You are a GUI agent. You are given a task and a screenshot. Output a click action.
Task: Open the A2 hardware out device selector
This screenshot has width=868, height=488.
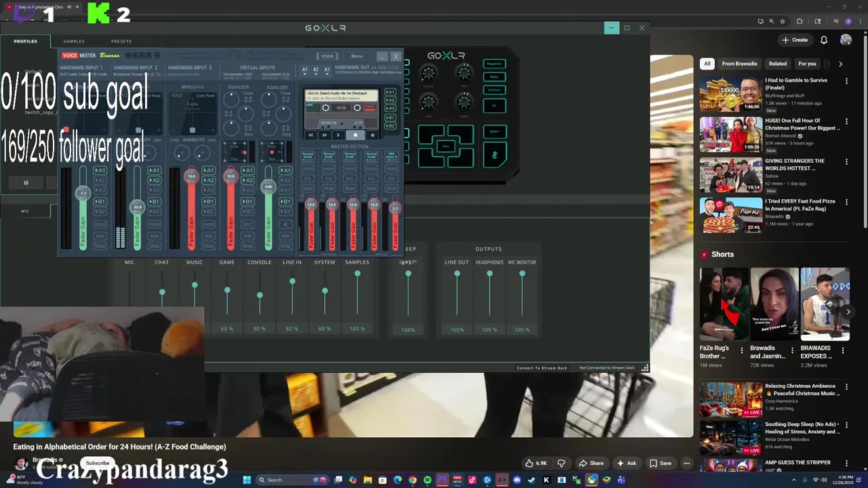pyautogui.click(x=315, y=70)
